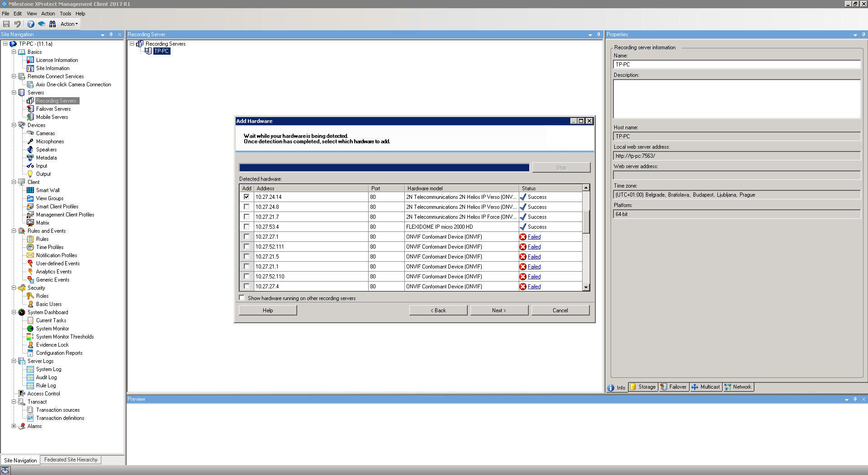868x475 pixels.
Task: Uncheck Add for device 10.27.24.14
Action: pos(247,197)
